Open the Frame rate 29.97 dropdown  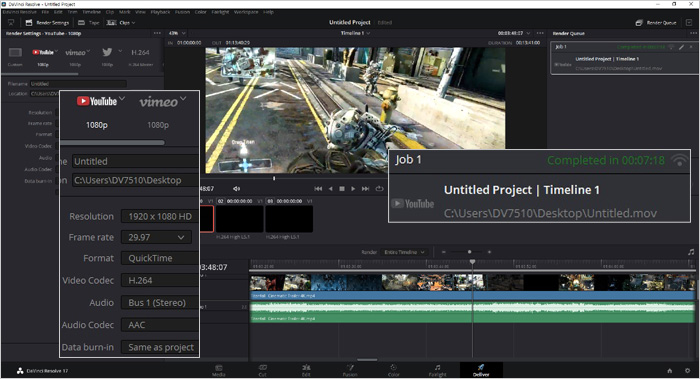point(156,237)
